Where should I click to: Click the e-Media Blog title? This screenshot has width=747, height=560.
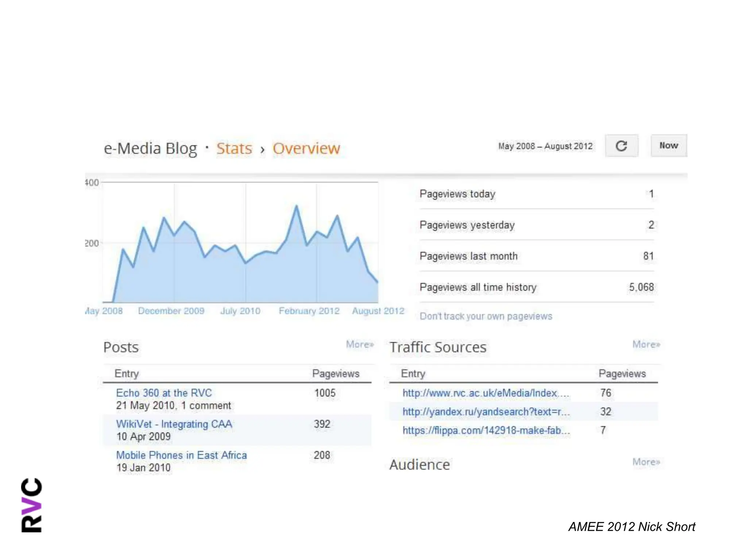[150, 148]
